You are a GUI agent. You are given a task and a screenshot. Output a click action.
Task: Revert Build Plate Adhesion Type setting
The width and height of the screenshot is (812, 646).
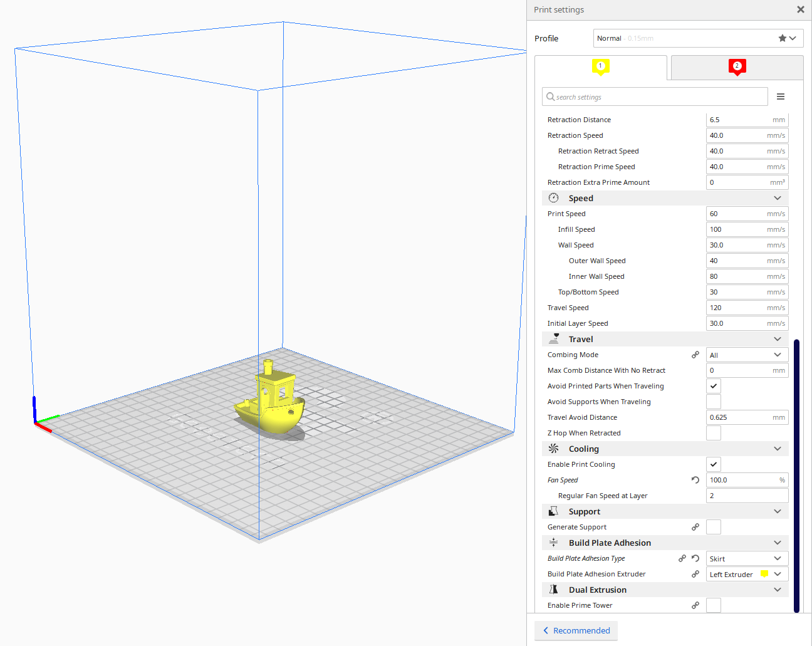695,558
